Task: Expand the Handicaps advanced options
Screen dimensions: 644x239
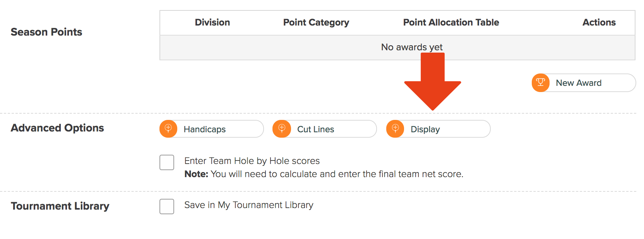Action: pos(212,129)
